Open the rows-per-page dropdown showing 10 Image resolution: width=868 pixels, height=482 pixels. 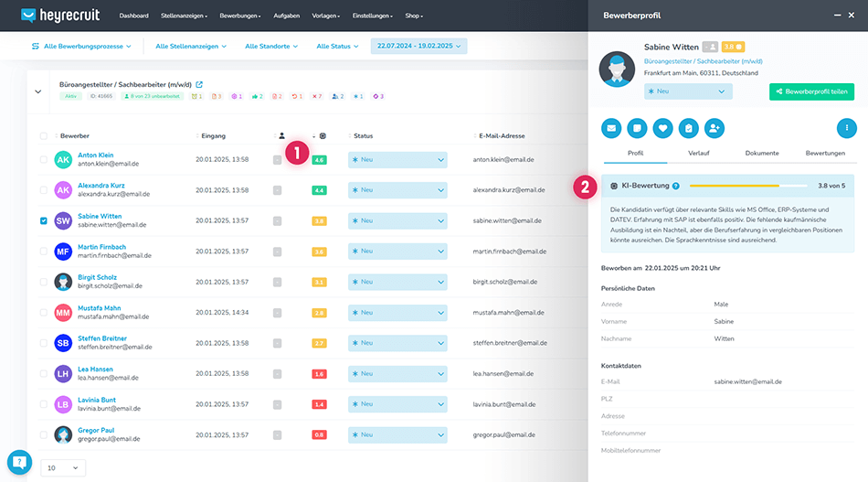click(63, 467)
